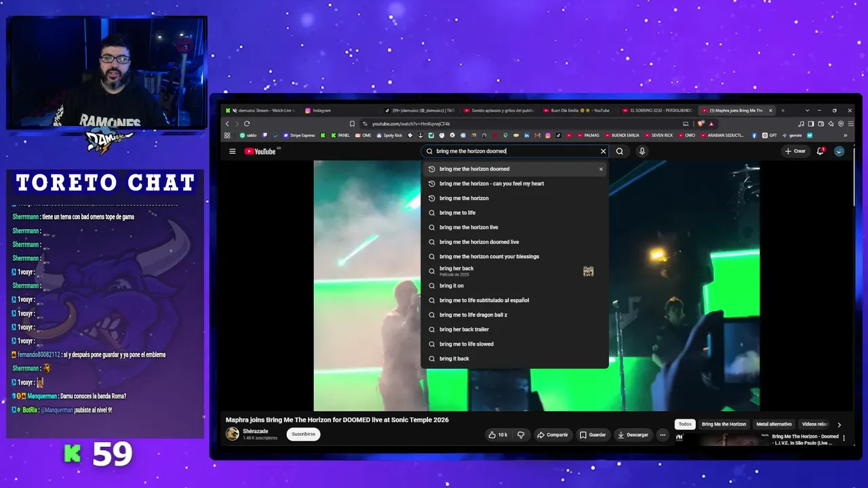Open recommended video 'Doomed L.I.V.E. in São Paulo'

[806, 439]
